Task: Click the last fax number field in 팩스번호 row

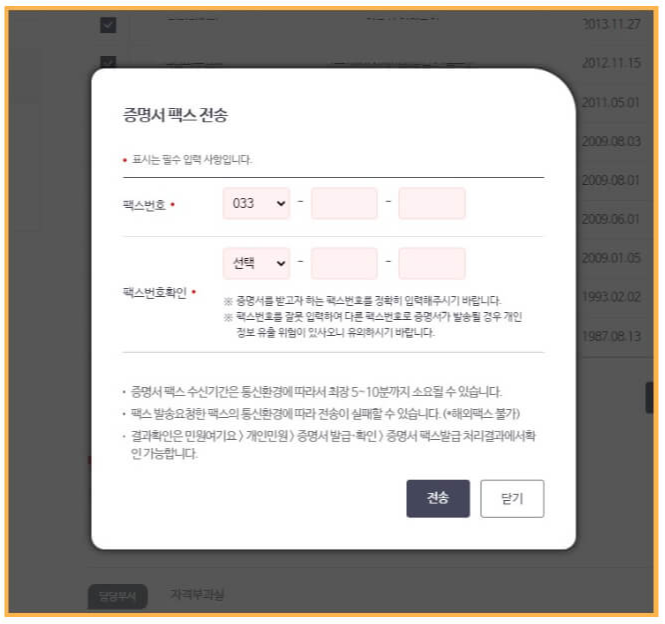Action: 432,204
